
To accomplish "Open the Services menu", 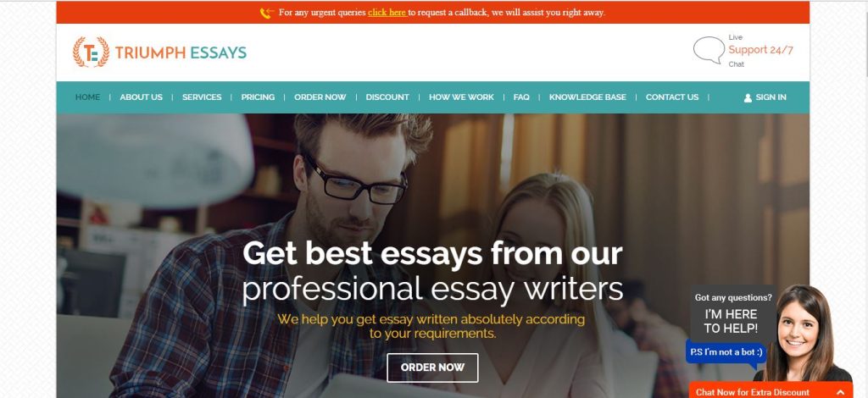I will [202, 97].
